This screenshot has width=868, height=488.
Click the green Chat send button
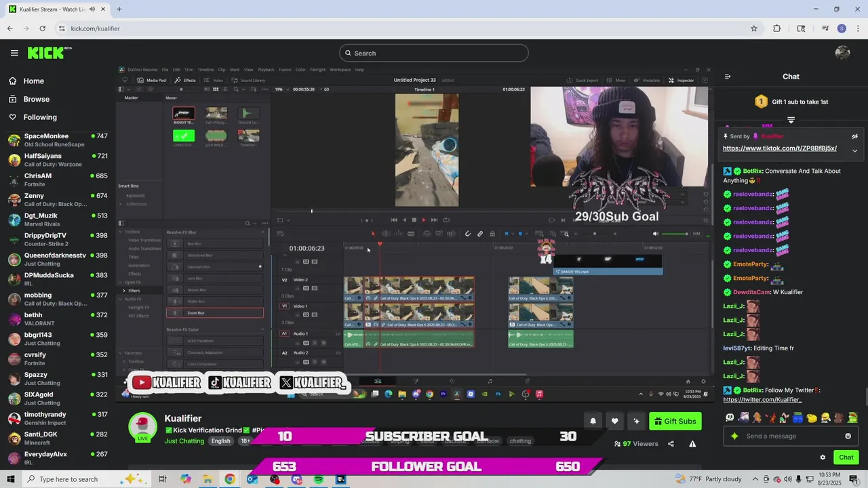click(846, 457)
